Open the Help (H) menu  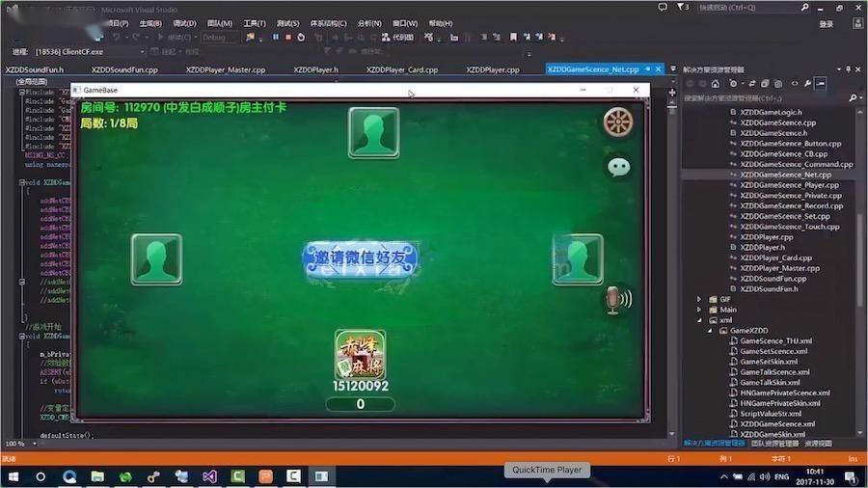[x=441, y=23]
